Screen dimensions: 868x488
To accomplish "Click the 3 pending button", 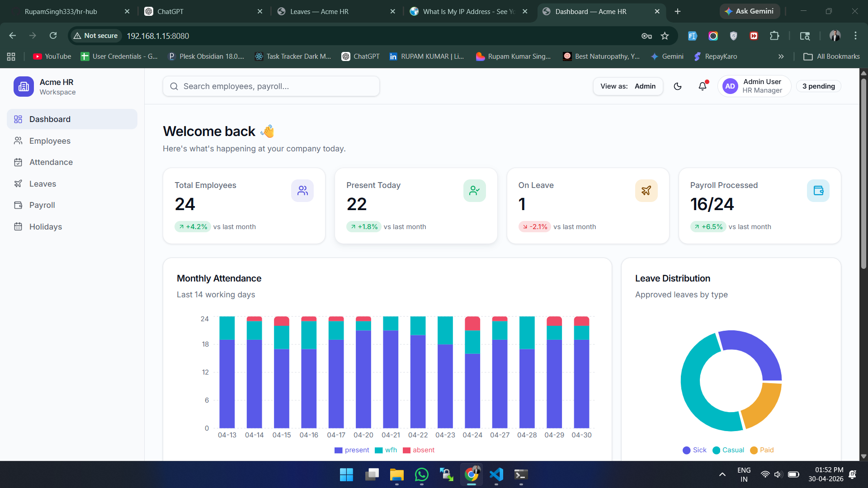I will click(x=818, y=86).
